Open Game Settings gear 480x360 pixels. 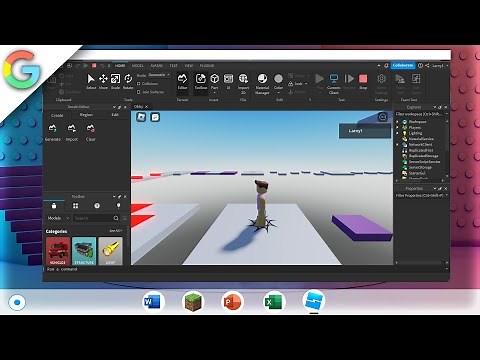(381, 79)
